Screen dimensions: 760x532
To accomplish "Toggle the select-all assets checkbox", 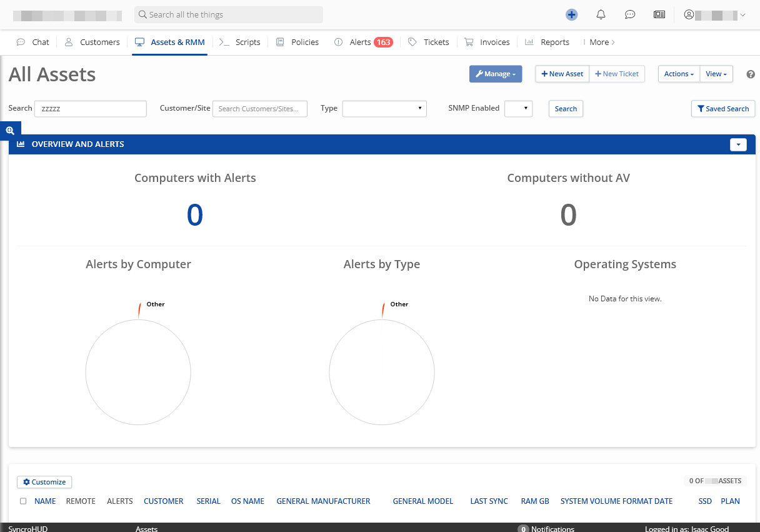I will point(23,501).
